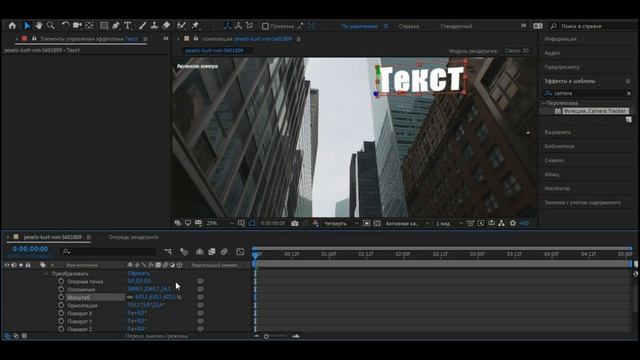
Task: Select the Camera Tracker effect
Action: [595, 111]
